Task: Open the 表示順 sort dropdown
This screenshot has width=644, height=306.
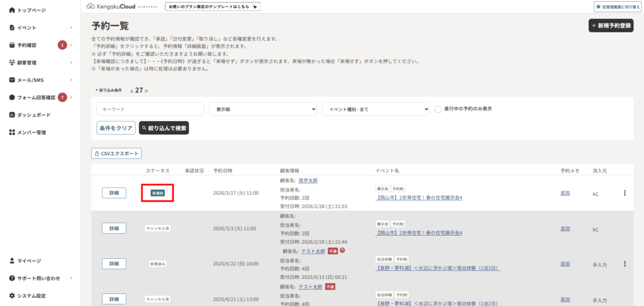Action: point(262,109)
